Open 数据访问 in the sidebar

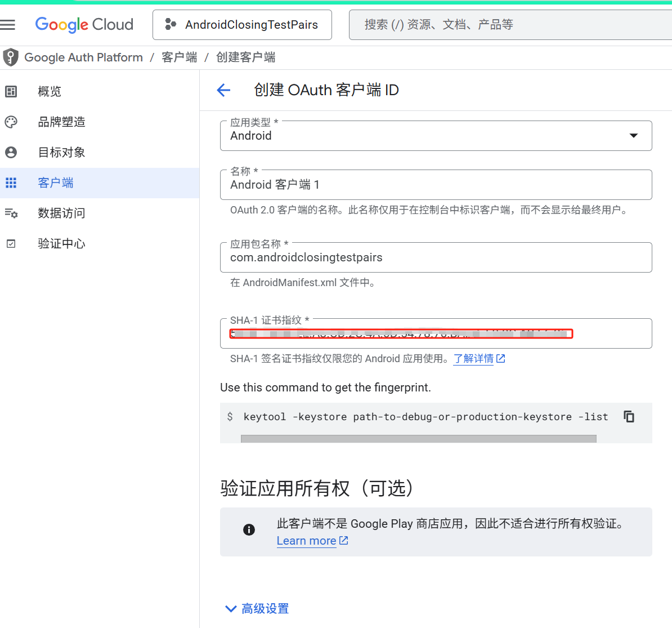click(100, 213)
